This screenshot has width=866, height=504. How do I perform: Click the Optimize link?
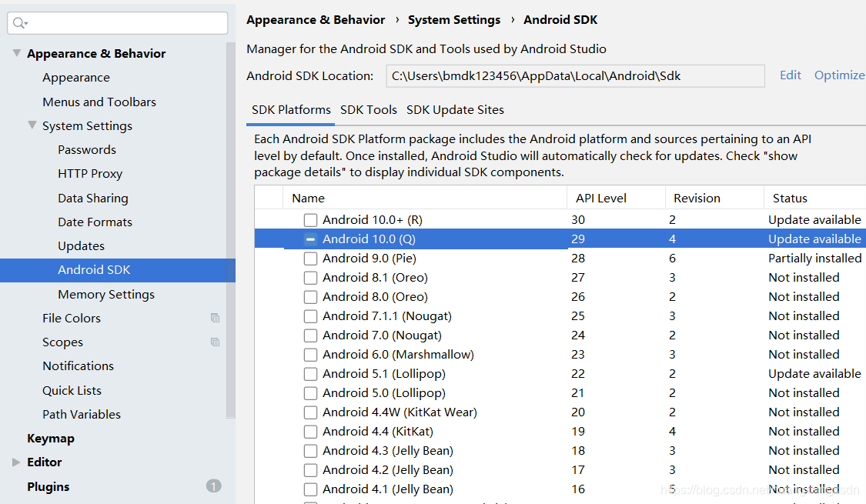840,75
